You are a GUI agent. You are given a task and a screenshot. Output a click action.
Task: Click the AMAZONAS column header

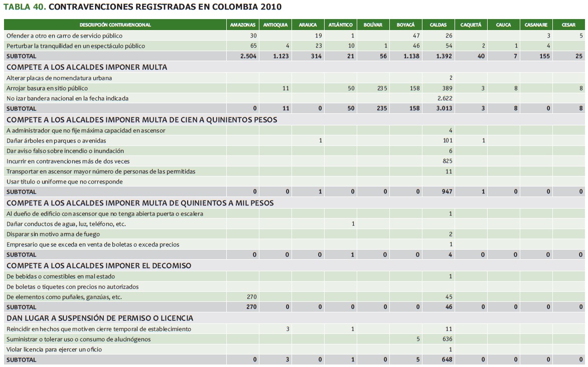[243, 25]
